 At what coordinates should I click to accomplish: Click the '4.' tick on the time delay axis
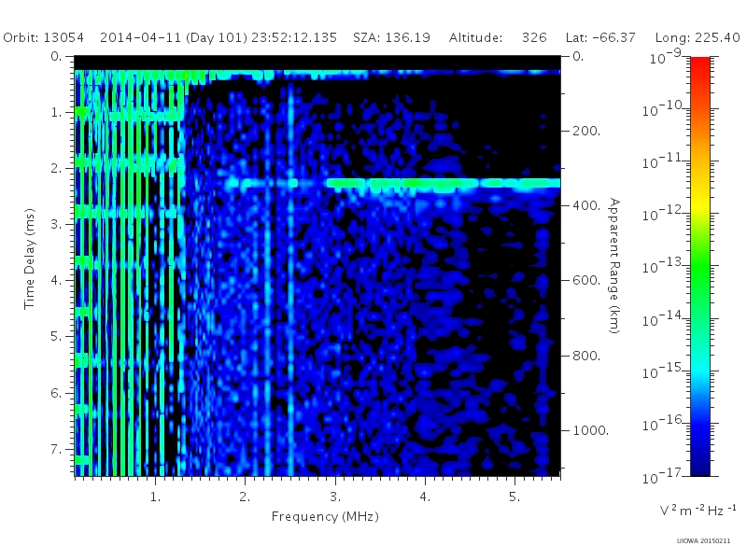pyautogui.click(x=56, y=280)
